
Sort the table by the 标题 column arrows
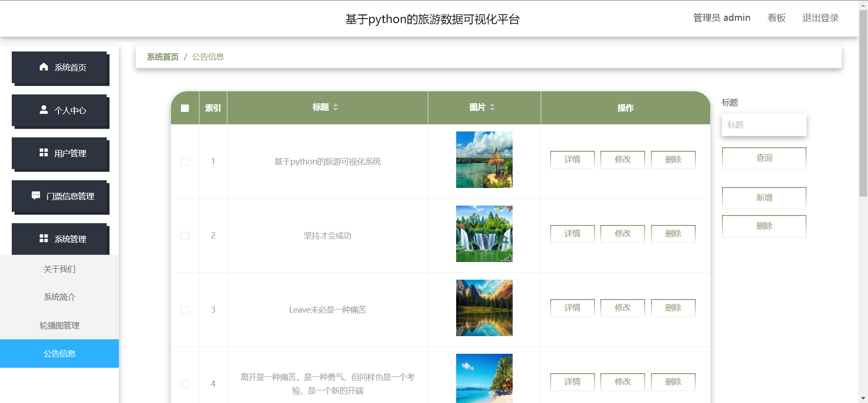click(335, 107)
